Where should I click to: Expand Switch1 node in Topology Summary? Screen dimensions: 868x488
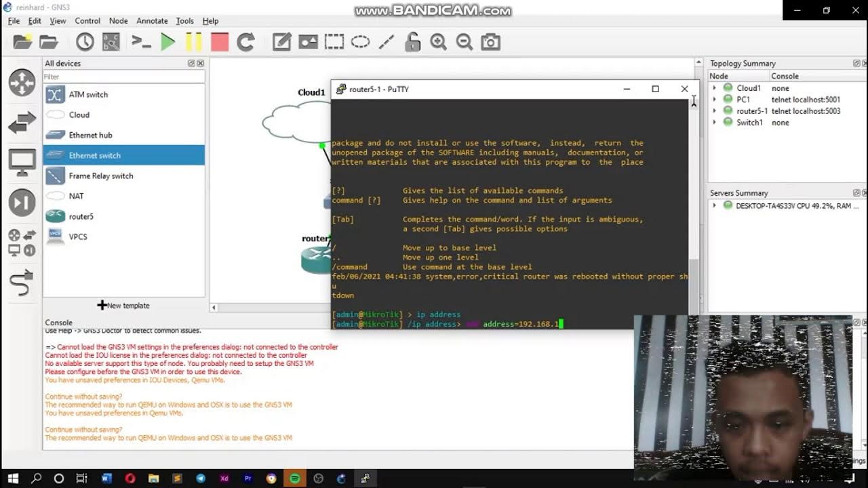coord(714,123)
